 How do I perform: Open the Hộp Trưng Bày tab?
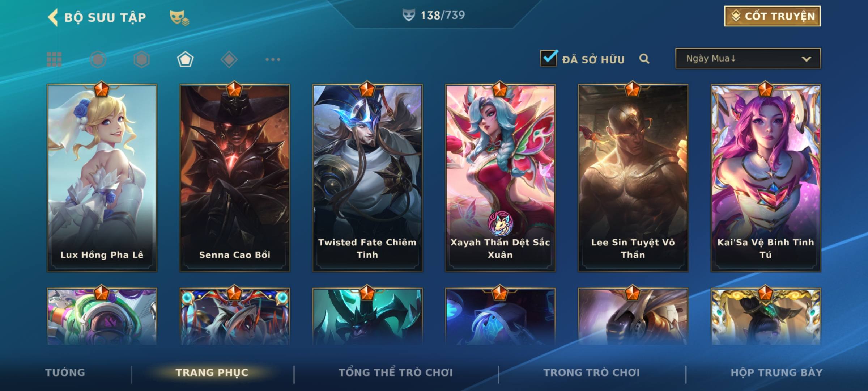point(776,373)
